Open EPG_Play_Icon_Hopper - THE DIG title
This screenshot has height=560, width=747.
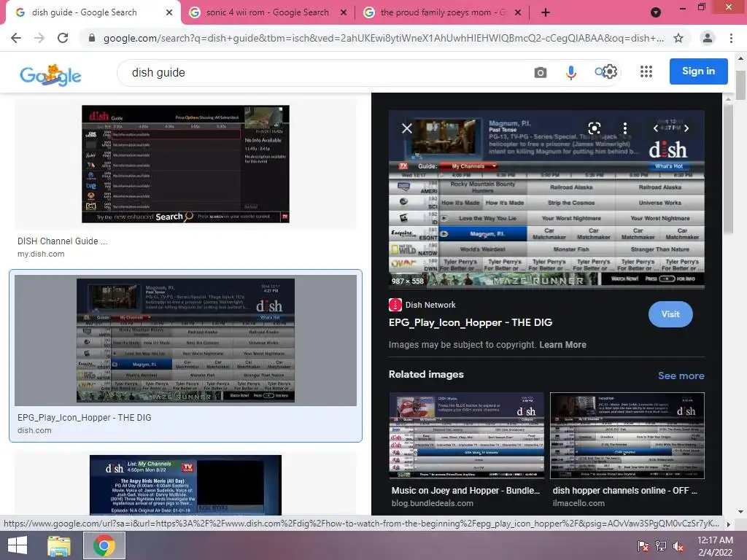tap(471, 322)
